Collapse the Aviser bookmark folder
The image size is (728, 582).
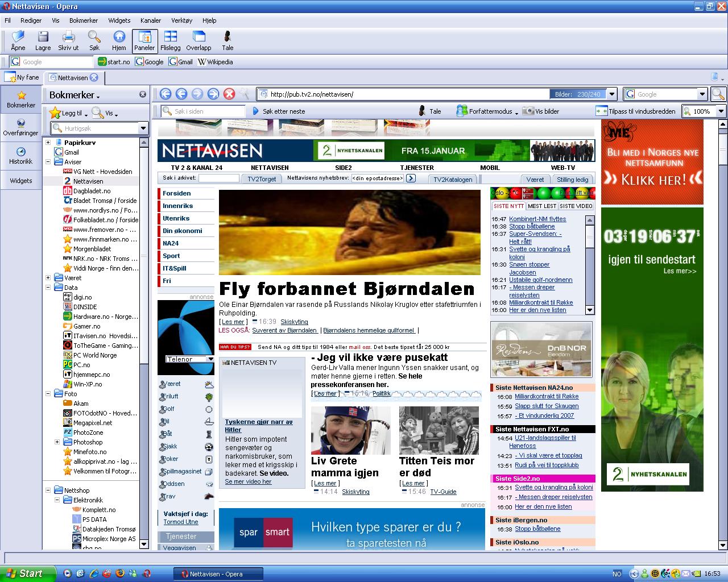tap(48, 162)
